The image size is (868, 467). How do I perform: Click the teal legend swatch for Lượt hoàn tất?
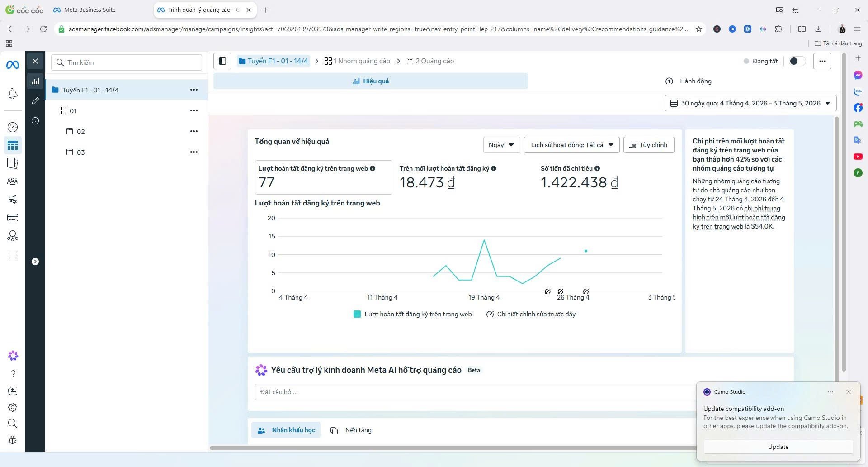point(357,314)
